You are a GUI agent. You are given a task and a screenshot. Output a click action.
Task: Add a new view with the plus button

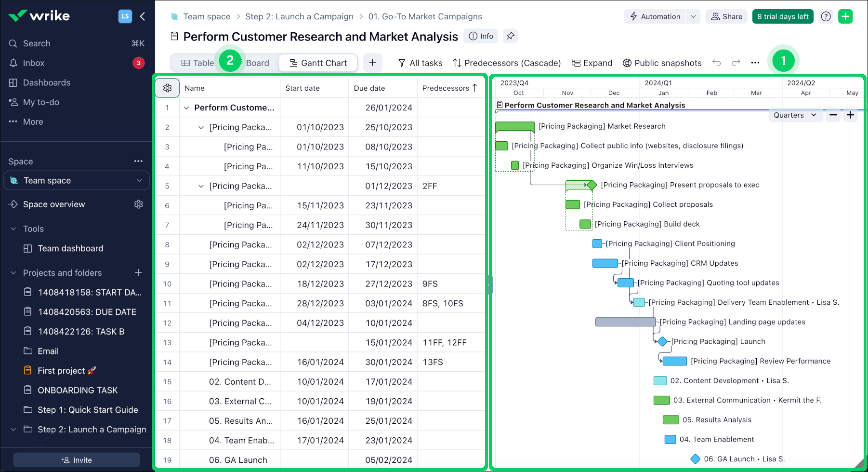click(372, 63)
